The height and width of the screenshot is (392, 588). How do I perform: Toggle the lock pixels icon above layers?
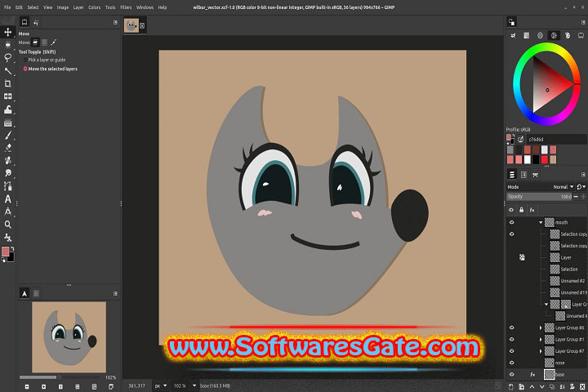(x=522, y=210)
